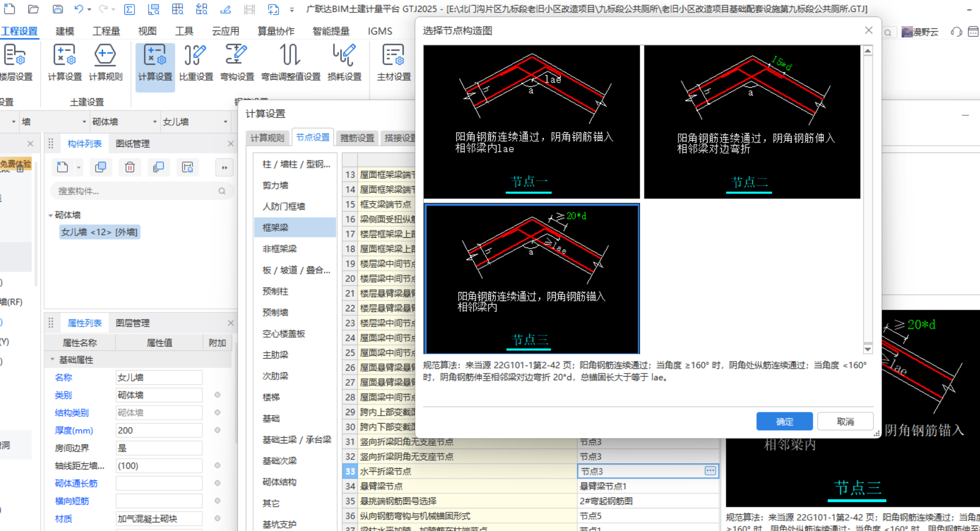The height and width of the screenshot is (531, 980).
Task: Click the headset support icon at top right
Action: click(x=956, y=32)
